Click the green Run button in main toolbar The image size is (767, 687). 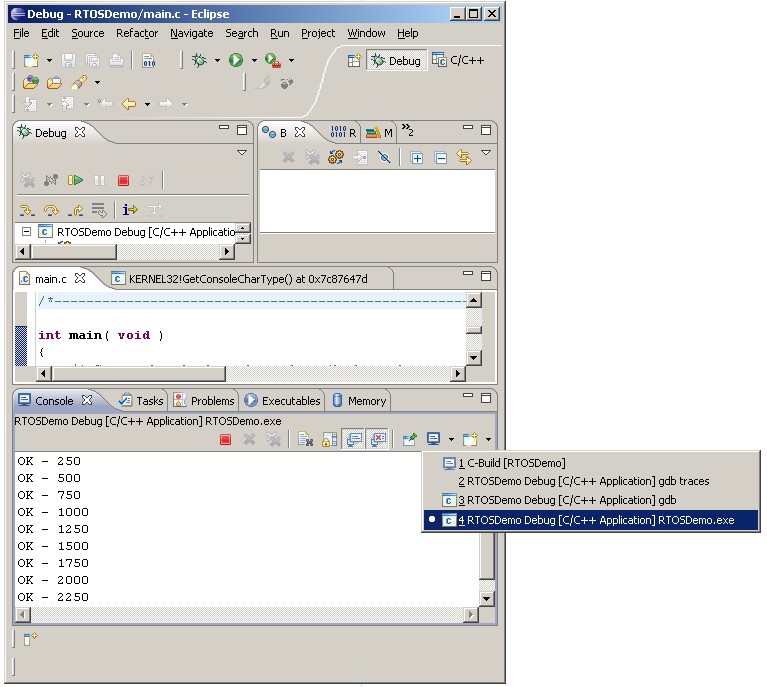pos(236,60)
